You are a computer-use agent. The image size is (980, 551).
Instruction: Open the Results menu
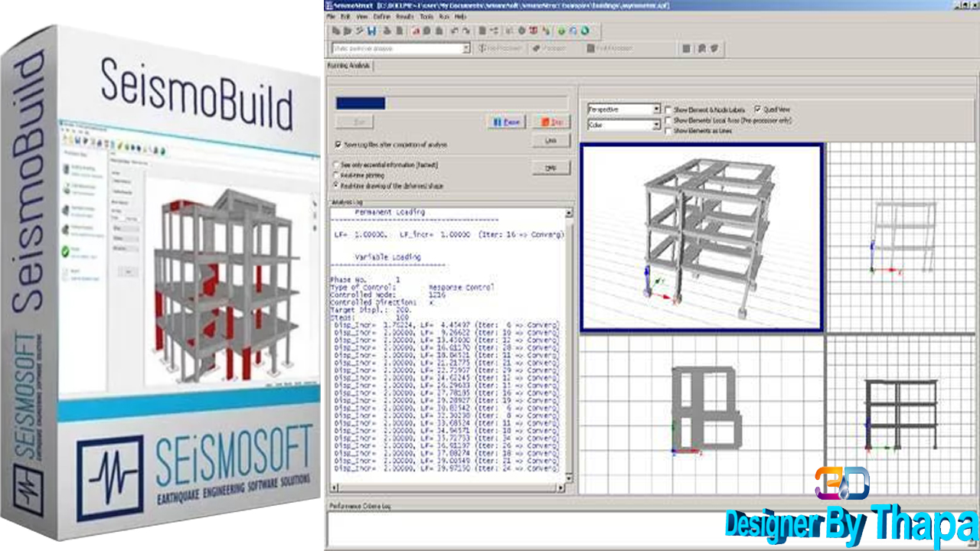click(405, 16)
